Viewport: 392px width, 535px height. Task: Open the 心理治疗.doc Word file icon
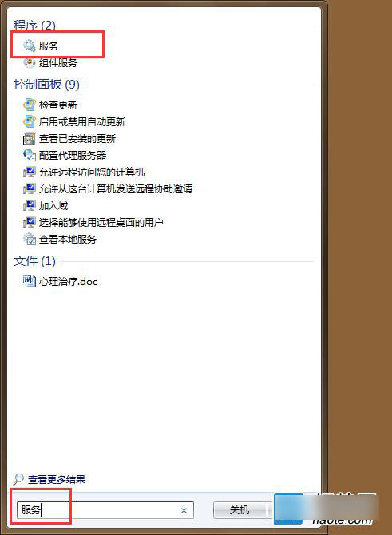pos(30,281)
